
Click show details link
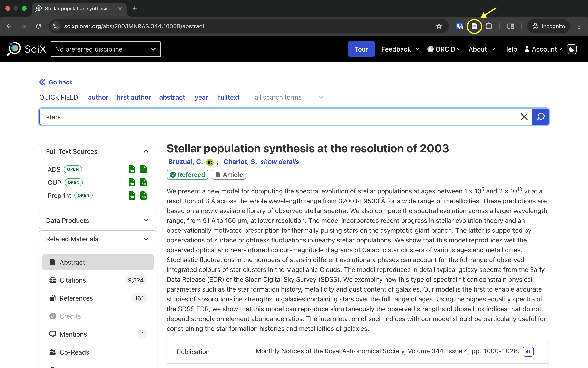280,162
